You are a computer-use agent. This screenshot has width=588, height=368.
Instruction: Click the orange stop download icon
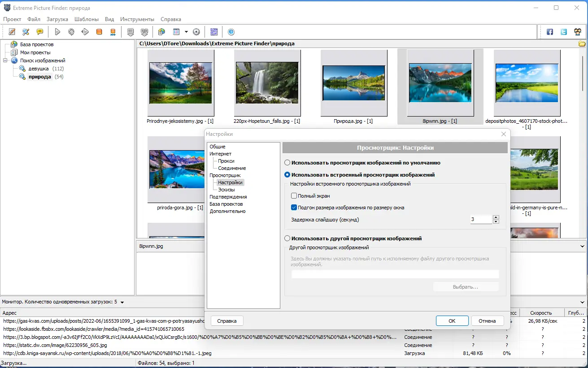[x=99, y=32]
